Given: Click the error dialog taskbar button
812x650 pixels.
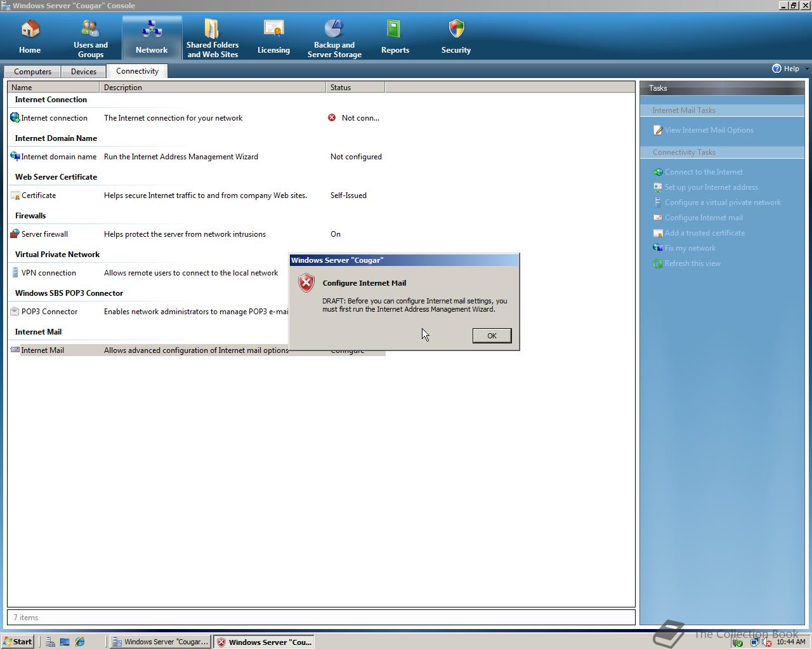Looking at the screenshot, I should pos(264,642).
